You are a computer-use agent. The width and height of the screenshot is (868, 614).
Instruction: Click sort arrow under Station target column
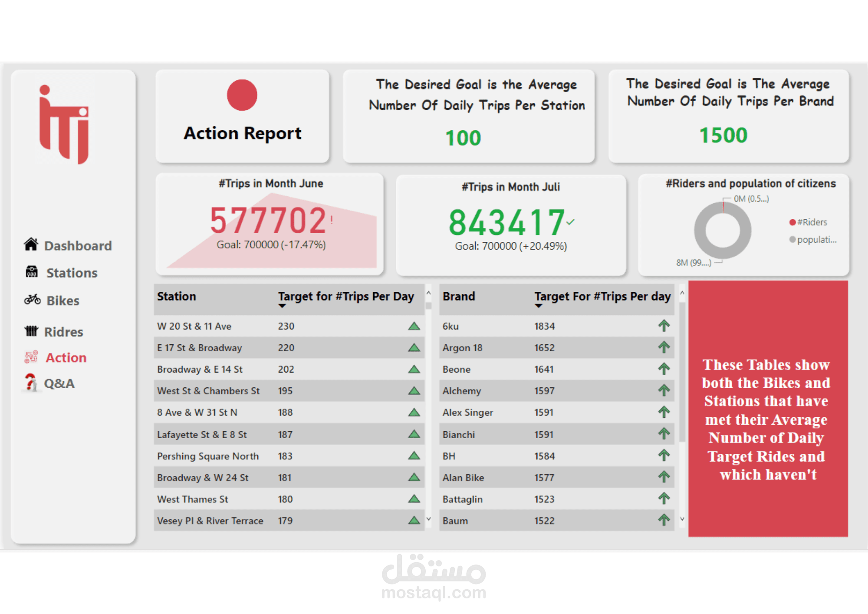coord(282,306)
